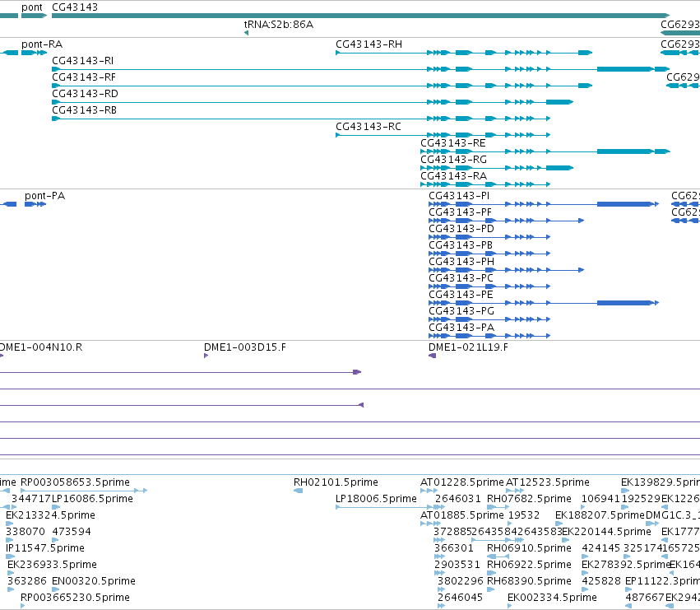This screenshot has height=610, width=700.
Task: Click the EK236933.5prime EST label
Action: pyautogui.click(x=52, y=565)
